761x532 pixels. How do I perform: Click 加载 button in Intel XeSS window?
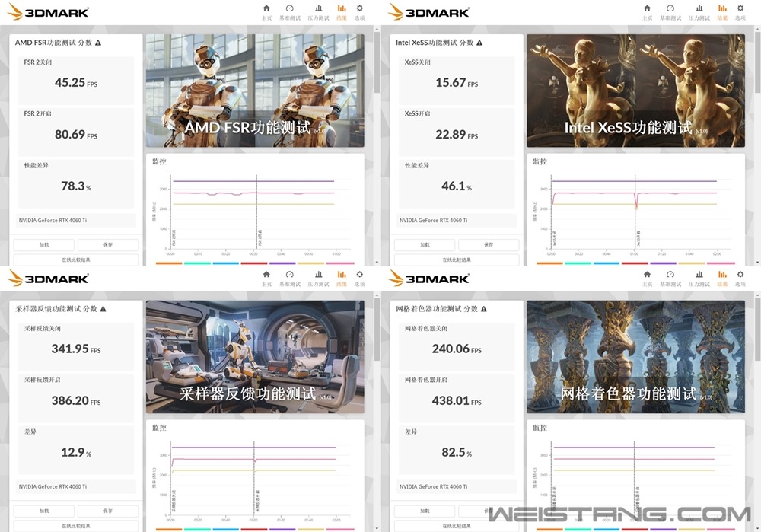coord(425,244)
